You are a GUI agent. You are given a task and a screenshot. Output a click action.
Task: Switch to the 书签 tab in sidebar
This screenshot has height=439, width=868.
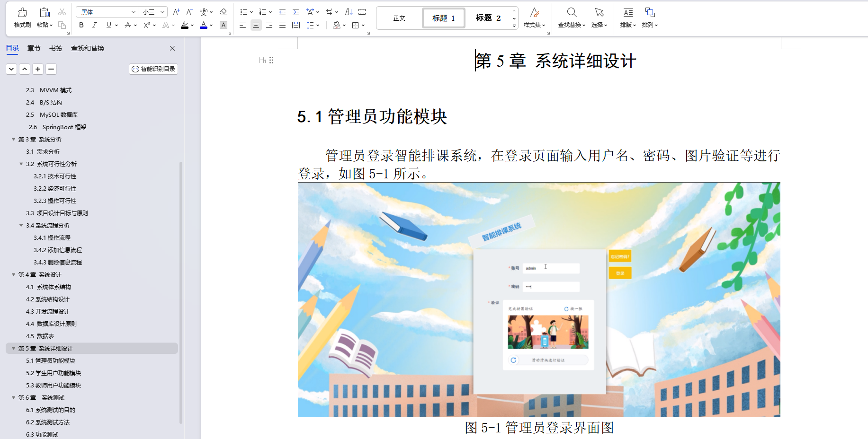click(x=56, y=48)
